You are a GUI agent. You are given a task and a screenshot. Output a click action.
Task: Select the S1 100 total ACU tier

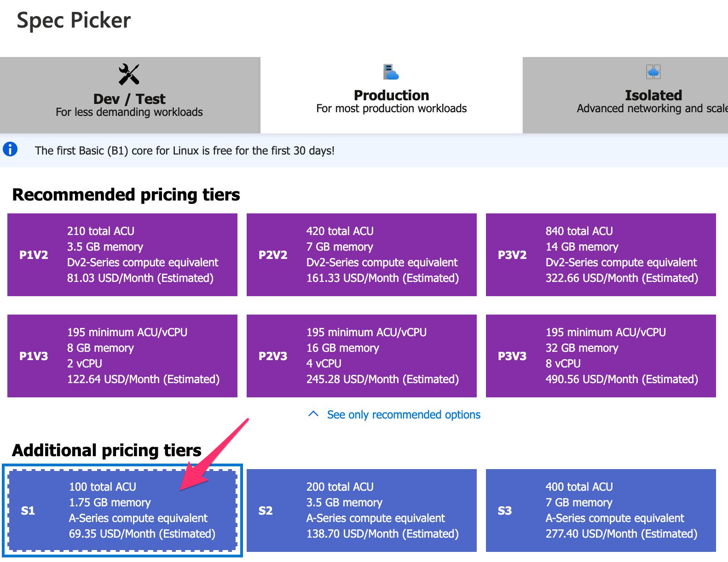122,510
